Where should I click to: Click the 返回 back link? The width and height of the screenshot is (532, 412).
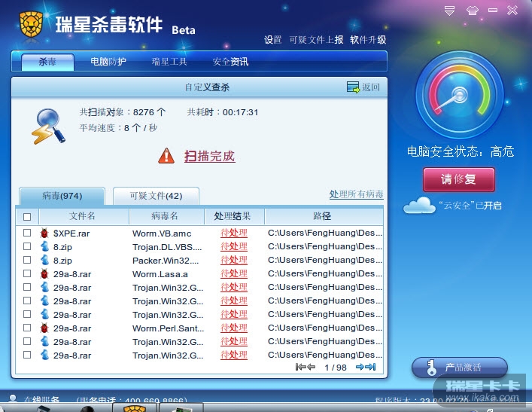[371, 87]
